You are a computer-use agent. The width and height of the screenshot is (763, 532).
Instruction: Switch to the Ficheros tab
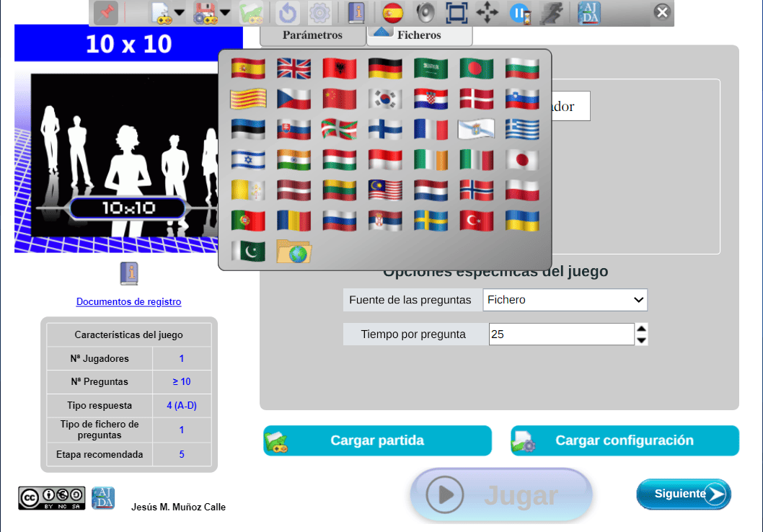[419, 35]
